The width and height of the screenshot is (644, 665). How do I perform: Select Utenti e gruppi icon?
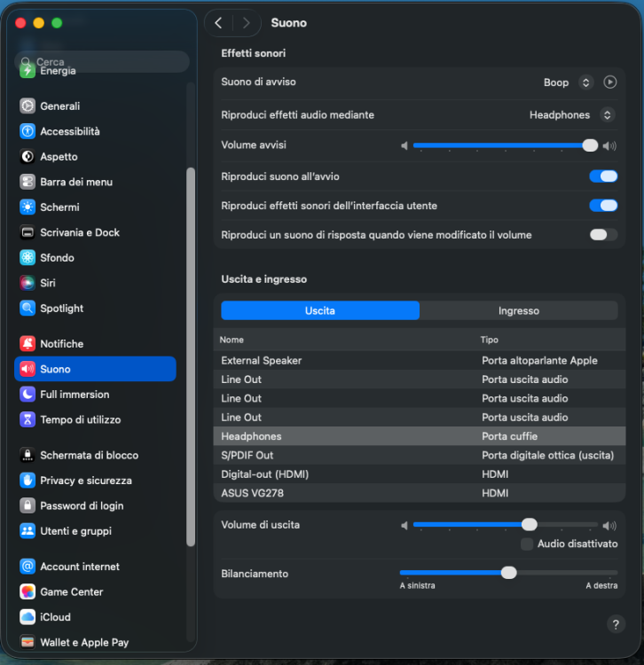coord(27,531)
